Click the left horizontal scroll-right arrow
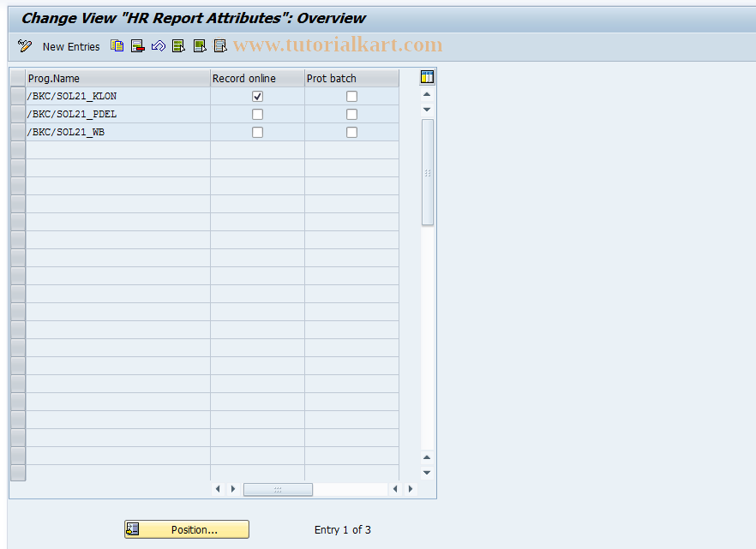Viewport: 756px width, 549px height. pos(233,489)
